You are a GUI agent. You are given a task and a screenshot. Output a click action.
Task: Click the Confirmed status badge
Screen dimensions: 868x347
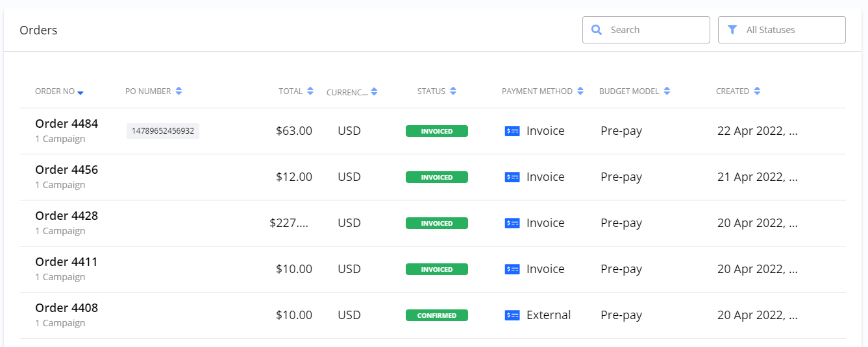click(436, 315)
